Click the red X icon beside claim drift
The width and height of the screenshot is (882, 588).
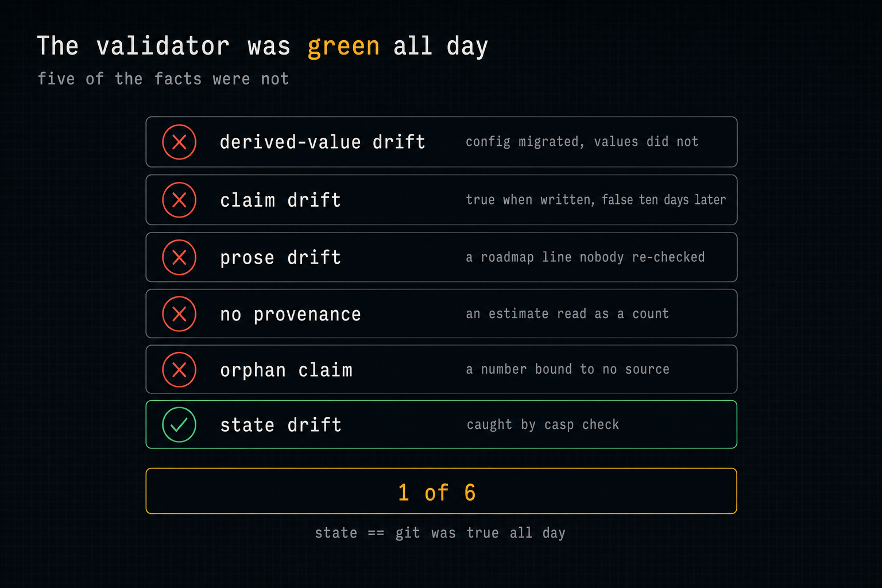(179, 200)
